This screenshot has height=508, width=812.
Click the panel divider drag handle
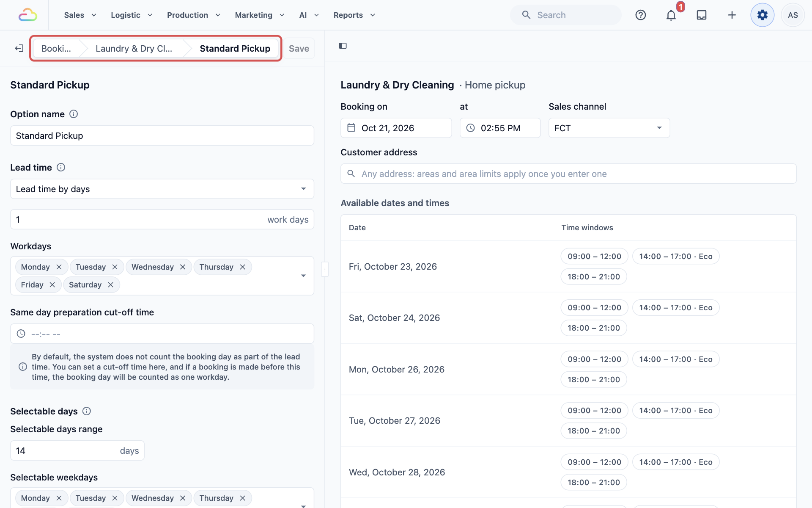325,269
